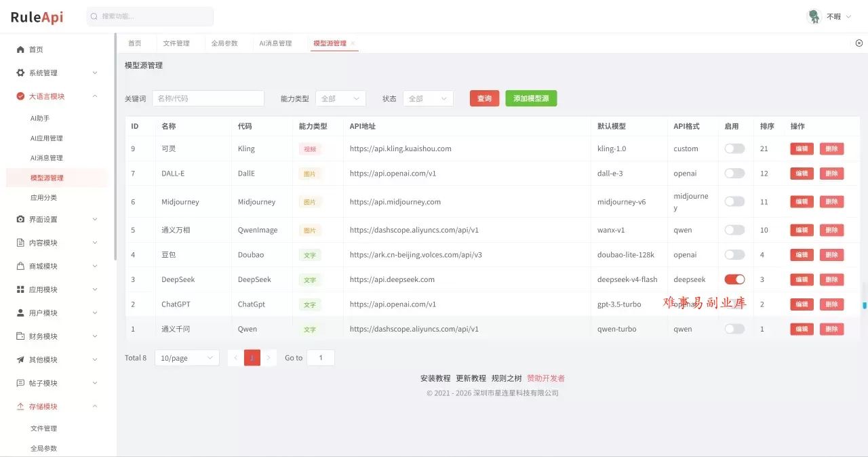Open AI助手 in the sidebar
Screen dimensions: 868x457
coord(40,118)
